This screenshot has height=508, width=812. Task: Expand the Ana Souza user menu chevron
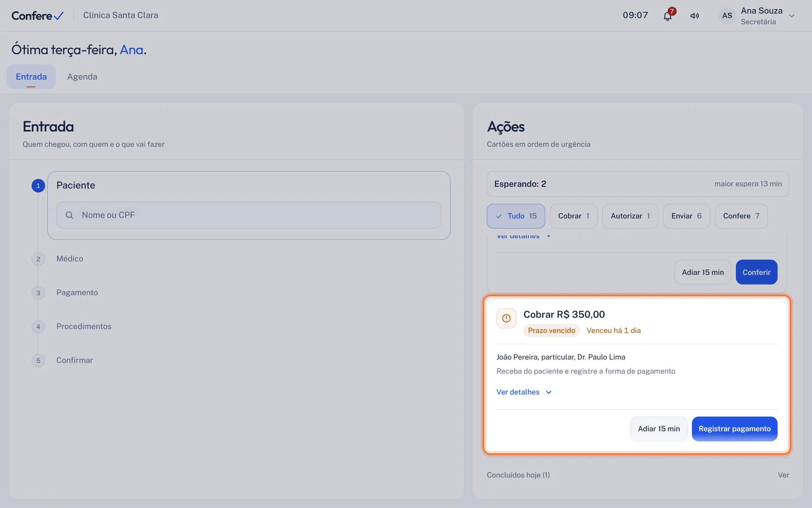click(x=792, y=16)
